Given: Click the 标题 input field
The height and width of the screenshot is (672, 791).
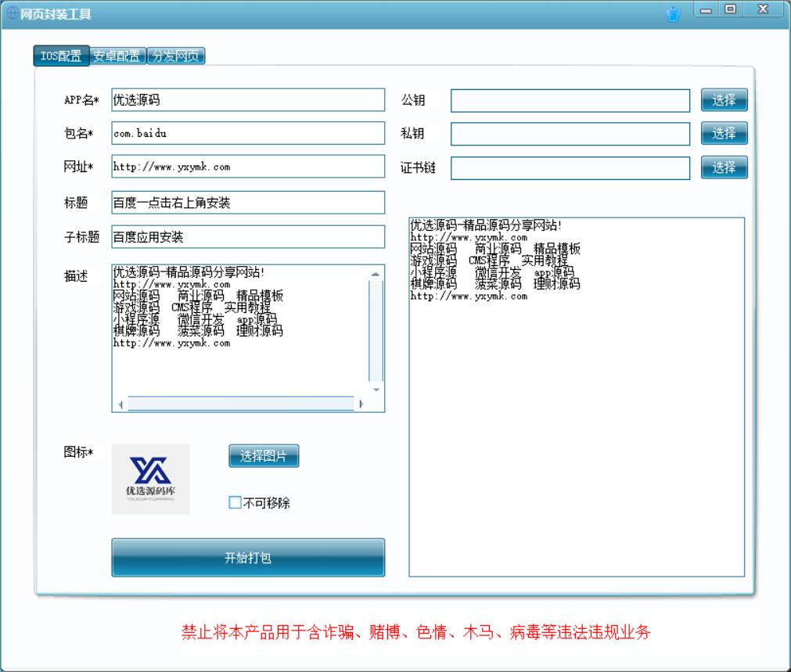Looking at the screenshot, I should coord(248,203).
